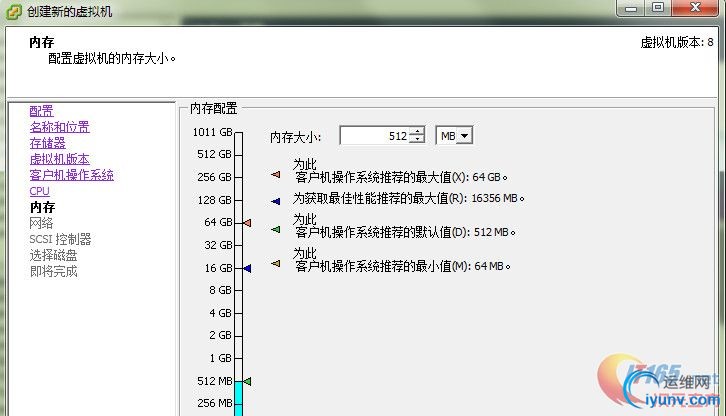Viewport: 726px width, 416px height.
Task: Click the green triangle beside recommended default (D)
Action: (275, 229)
